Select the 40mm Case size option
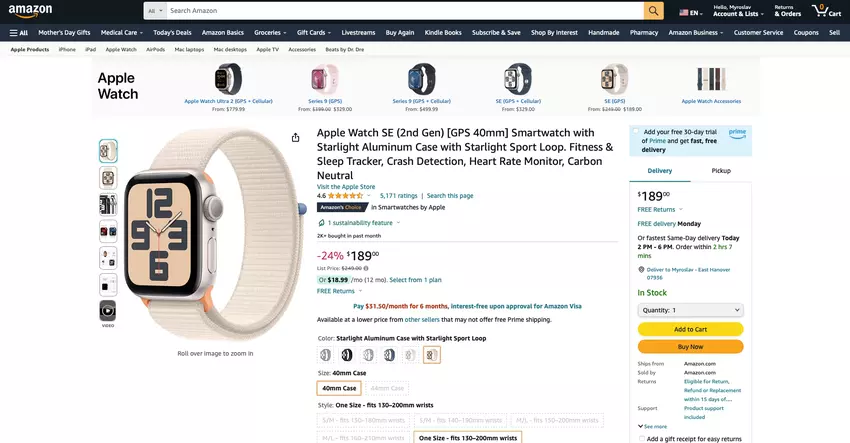 point(339,388)
